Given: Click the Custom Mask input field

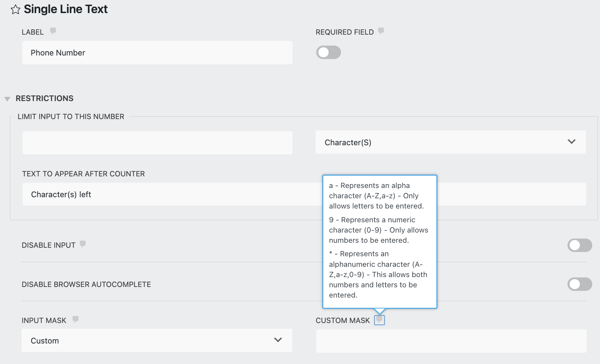Looking at the screenshot, I should [451, 341].
